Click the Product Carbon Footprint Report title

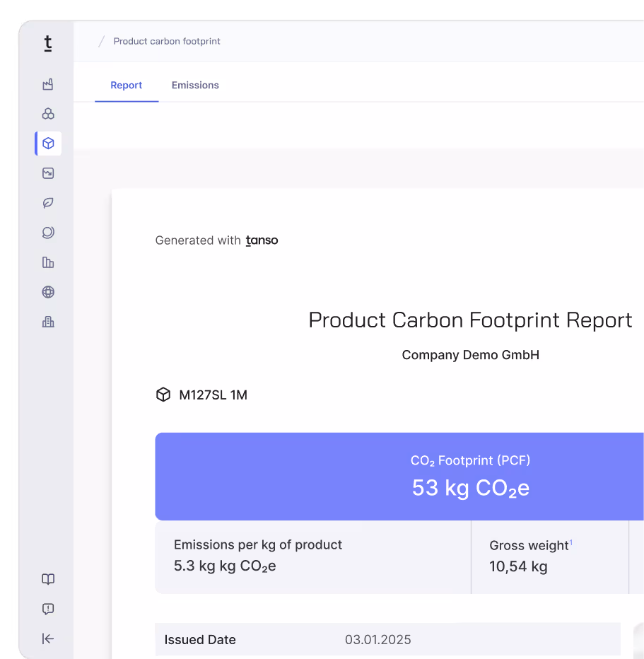coord(471,320)
